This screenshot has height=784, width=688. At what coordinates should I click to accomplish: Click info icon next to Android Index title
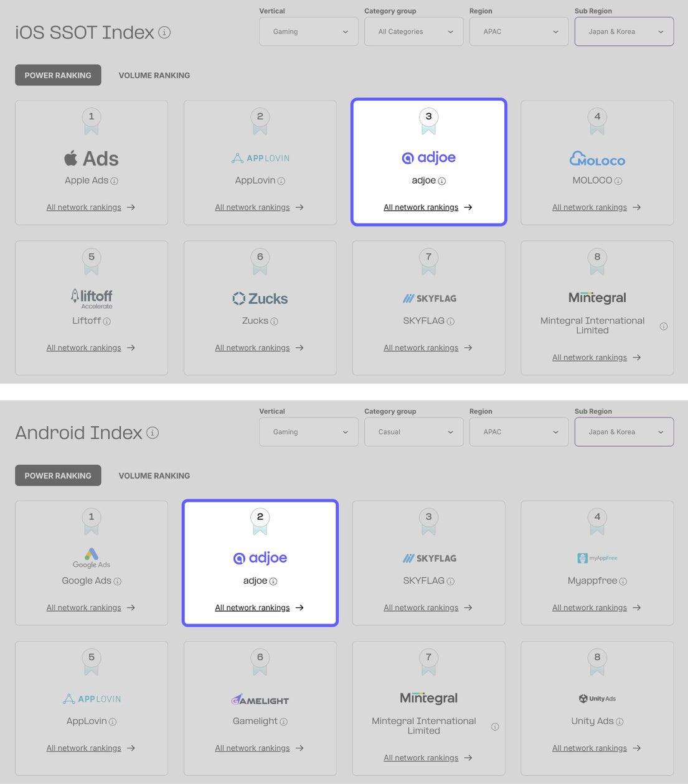point(153,432)
